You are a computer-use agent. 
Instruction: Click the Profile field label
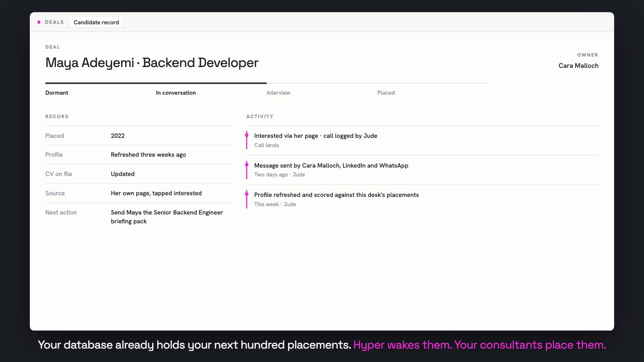(54, 155)
